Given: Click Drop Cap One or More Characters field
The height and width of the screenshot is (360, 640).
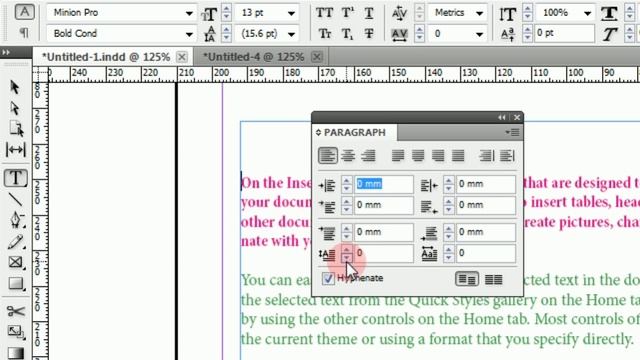Looking at the screenshot, I should pos(485,253).
